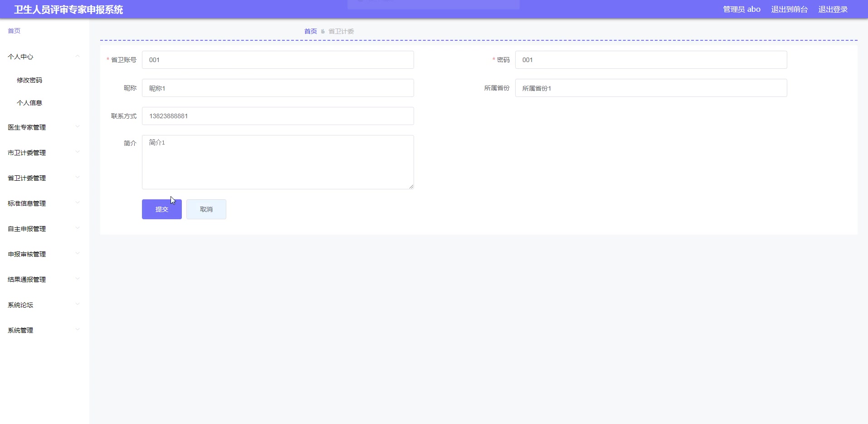The image size is (868, 424).
Task: Expand the 结果通报管理 menu
Action: (44, 279)
